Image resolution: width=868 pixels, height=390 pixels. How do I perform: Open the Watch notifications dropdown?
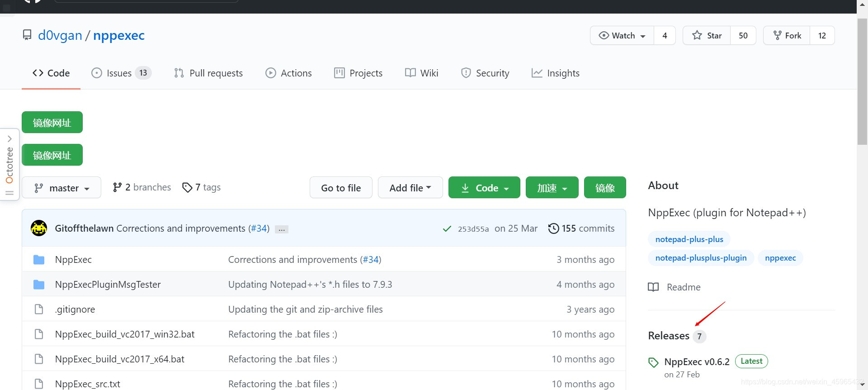pos(622,35)
